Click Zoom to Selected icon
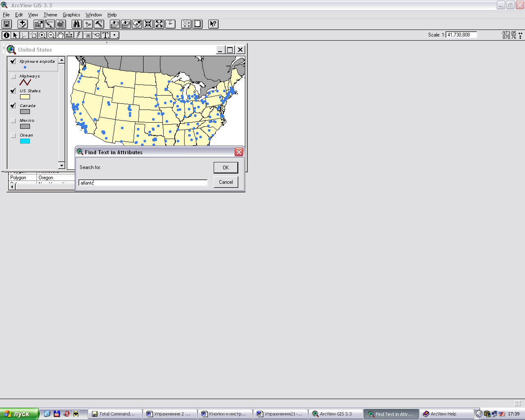 tap(137, 24)
